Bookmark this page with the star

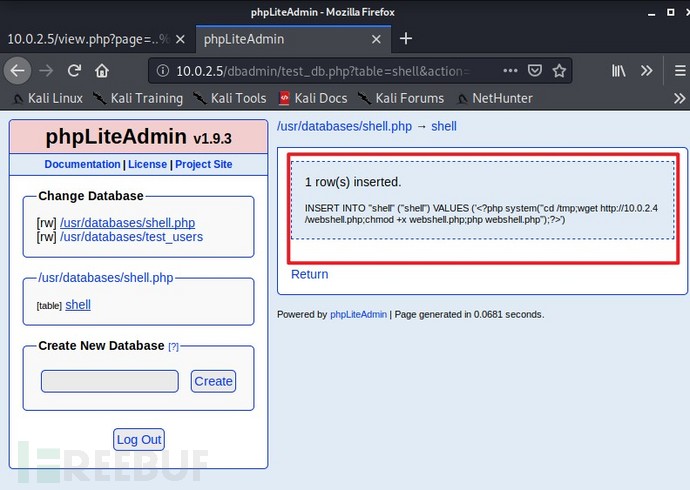coord(559,70)
